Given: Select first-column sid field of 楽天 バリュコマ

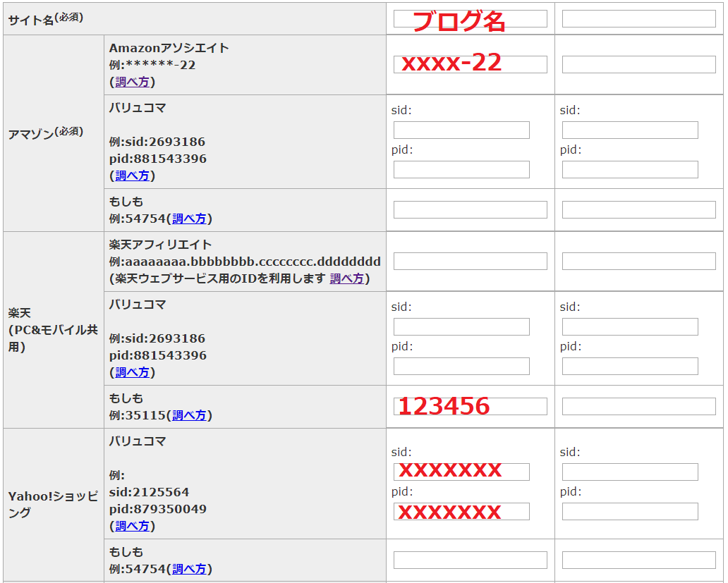Looking at the screenshot, I should (x=461, y=326).
